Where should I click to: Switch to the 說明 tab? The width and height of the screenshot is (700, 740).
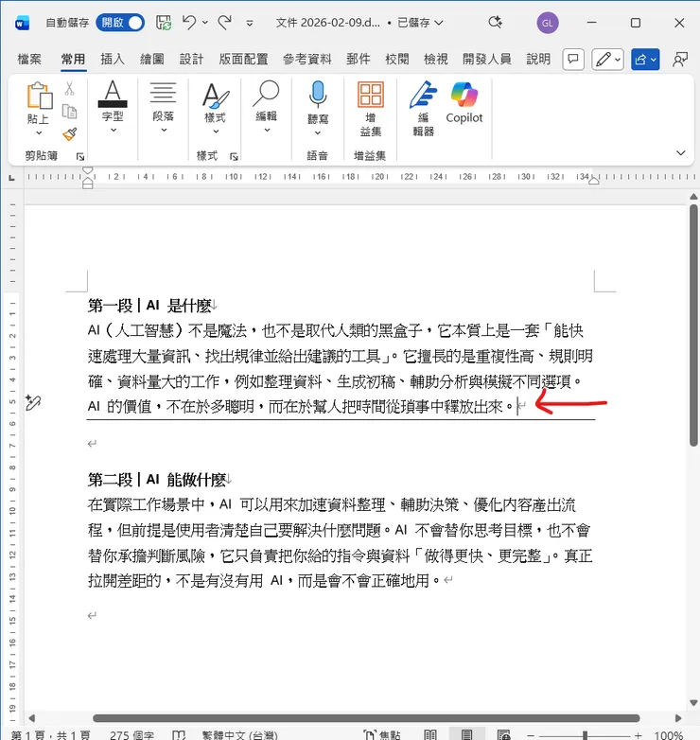[x=538, y=59]
